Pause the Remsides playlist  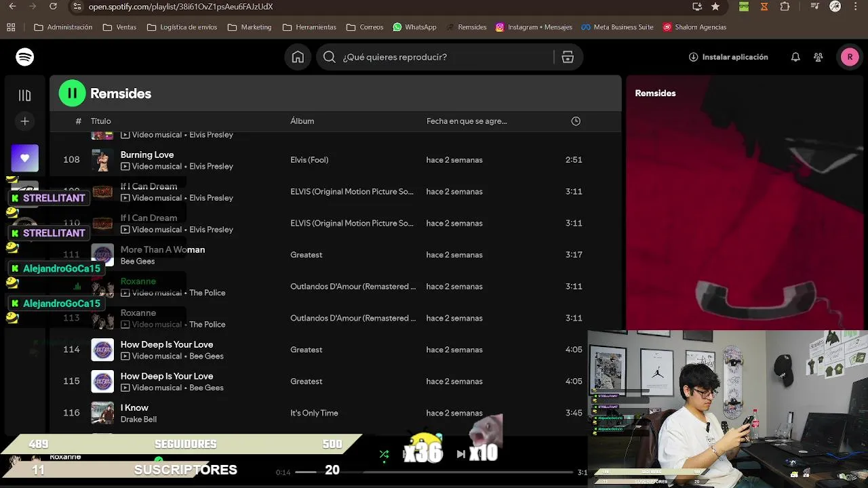(x=73, y=94)
